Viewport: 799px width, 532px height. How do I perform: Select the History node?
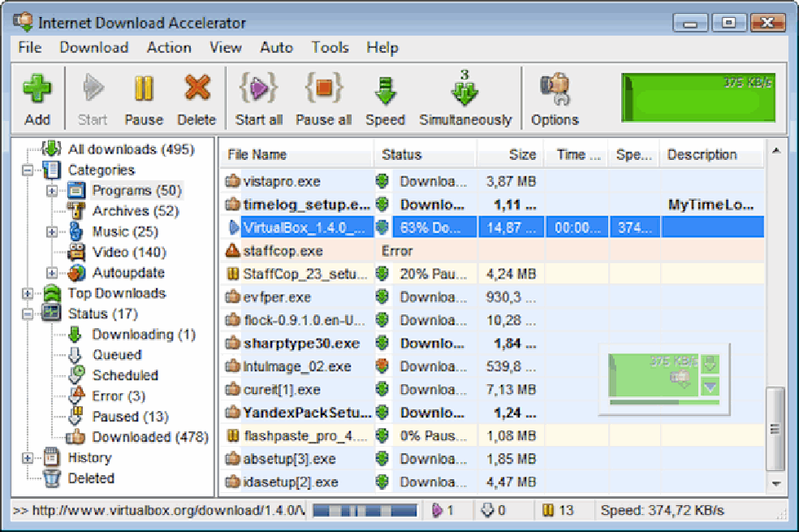pyautogui.click(x=89, y=457)
